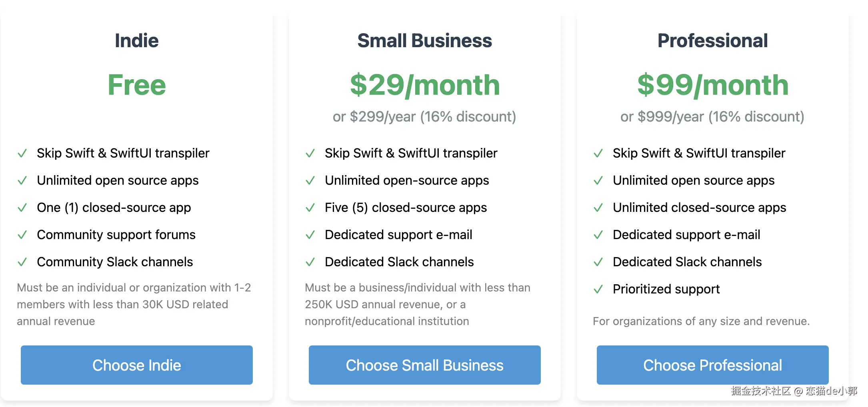Click the $29/month price text
Viewport: 868px width, 407px height.
point(425,85)
